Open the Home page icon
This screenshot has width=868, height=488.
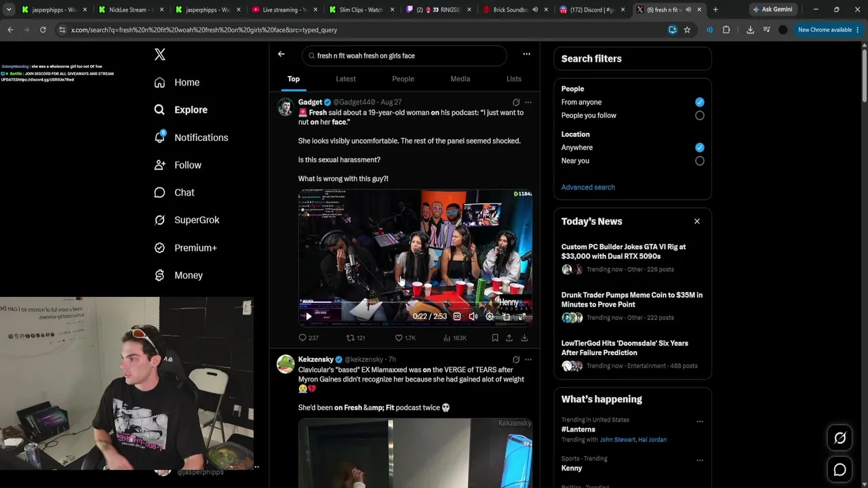159,82
